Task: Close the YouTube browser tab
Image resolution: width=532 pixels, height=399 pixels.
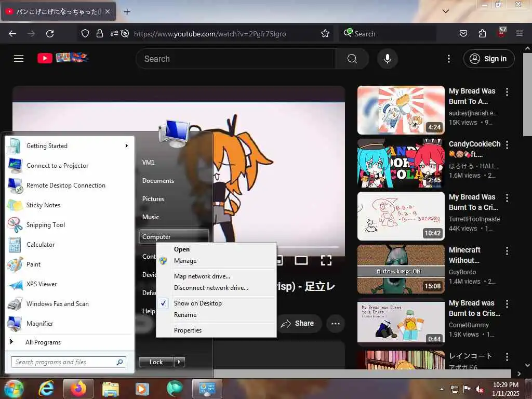Action: (x=107, y=11)
